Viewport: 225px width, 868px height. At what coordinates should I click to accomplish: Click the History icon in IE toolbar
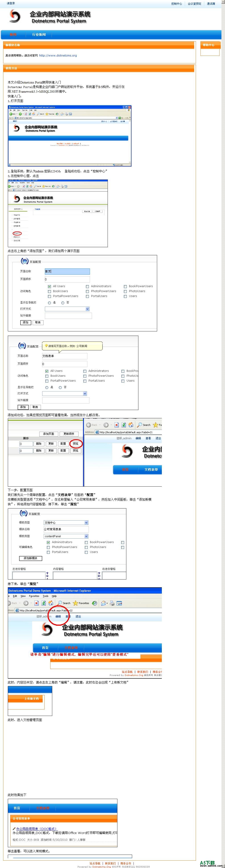click(95, 603)
